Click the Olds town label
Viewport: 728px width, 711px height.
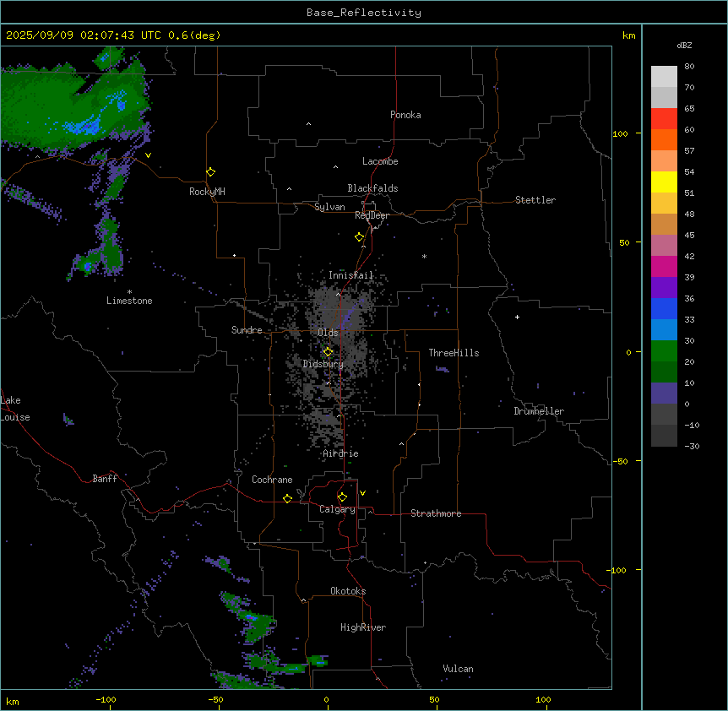point(328,333)
